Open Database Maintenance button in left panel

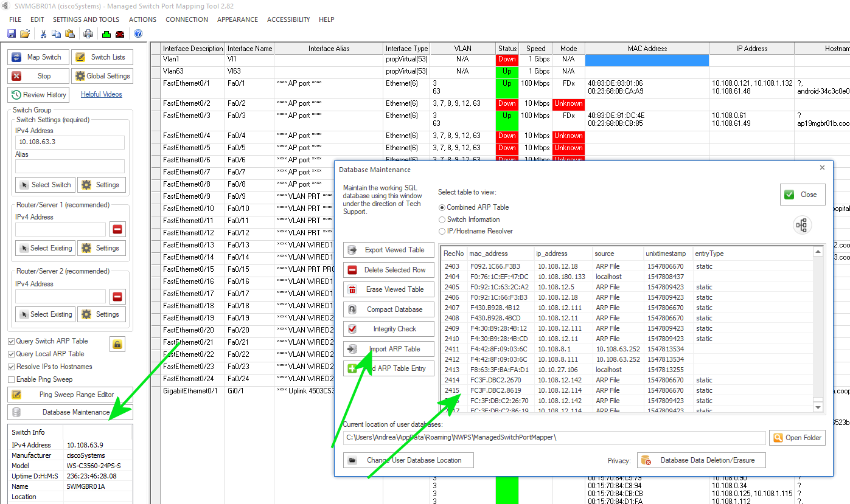[70, 412]
